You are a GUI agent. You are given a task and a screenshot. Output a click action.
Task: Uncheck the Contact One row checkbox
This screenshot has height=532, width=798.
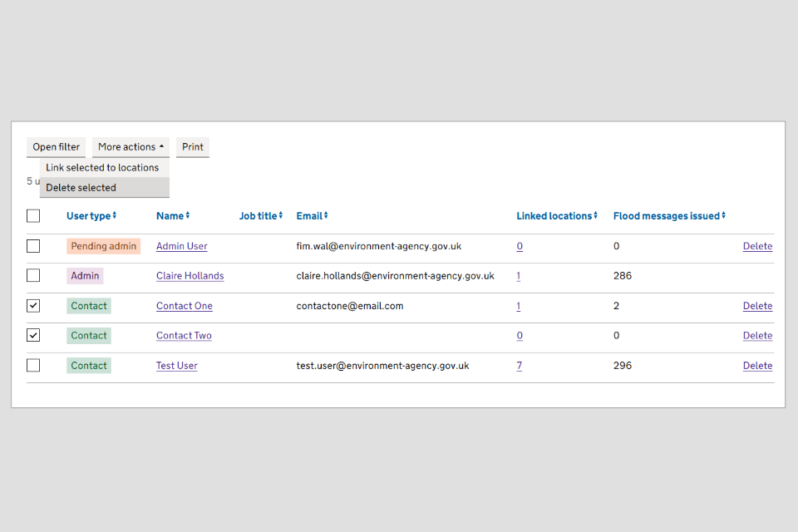click(x=33, y=306)
